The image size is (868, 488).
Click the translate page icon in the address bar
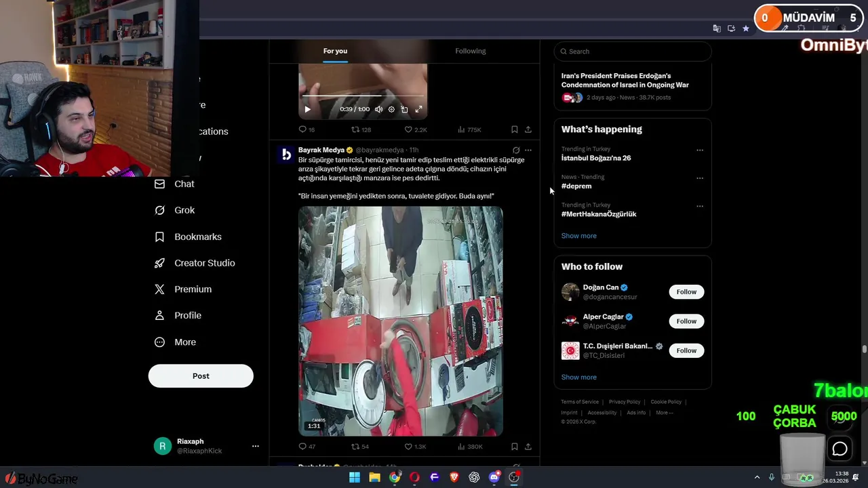tap(717, 28)
